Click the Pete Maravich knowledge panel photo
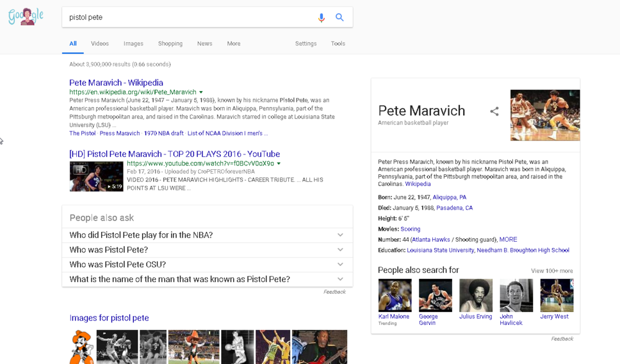This screenshot has height=364, width=620. (545, 115)
